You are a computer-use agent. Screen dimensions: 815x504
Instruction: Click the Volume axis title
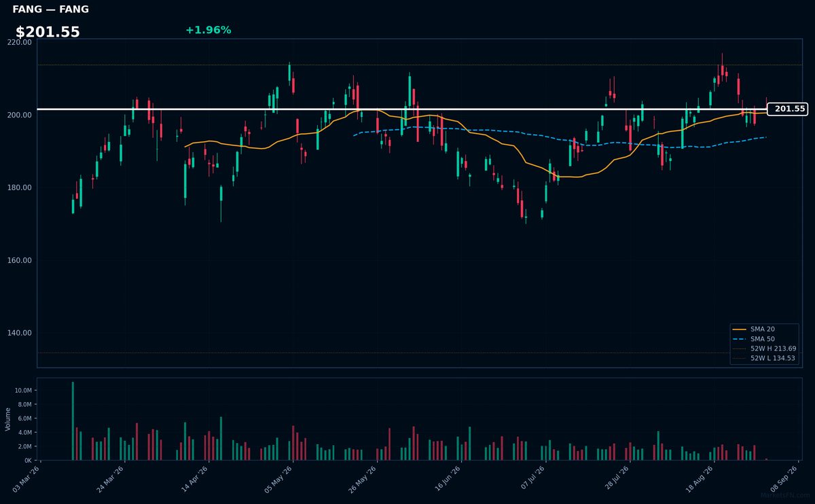[x=8, y=419]
